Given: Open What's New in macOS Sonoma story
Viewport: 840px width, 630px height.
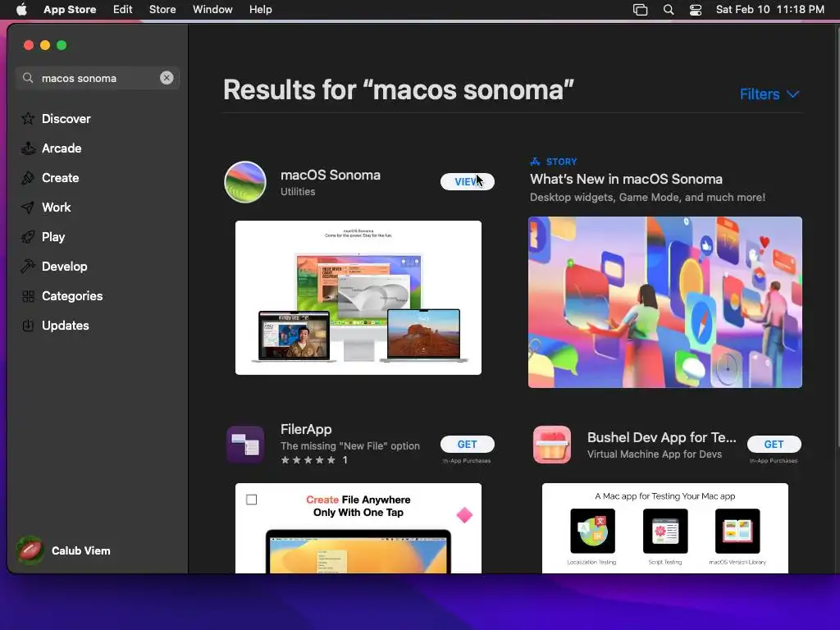Looking at the screenshot, I should pyautogui.click(x=626, y=179).
